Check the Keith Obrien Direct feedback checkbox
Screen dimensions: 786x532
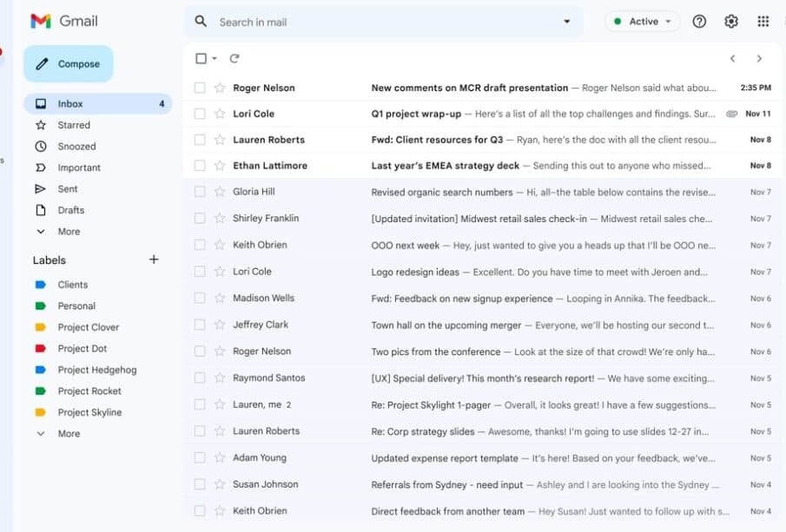(x=200, y=511)
